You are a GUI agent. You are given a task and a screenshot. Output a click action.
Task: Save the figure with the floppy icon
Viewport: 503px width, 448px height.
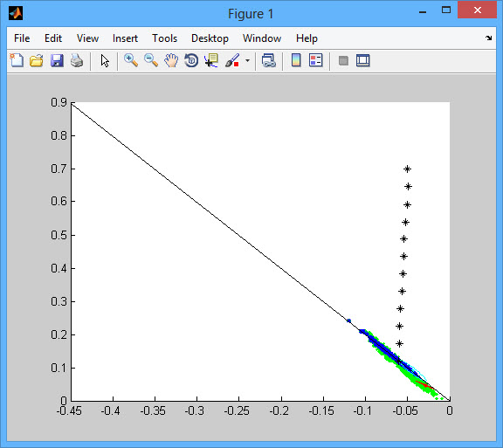tap(57, 60)
